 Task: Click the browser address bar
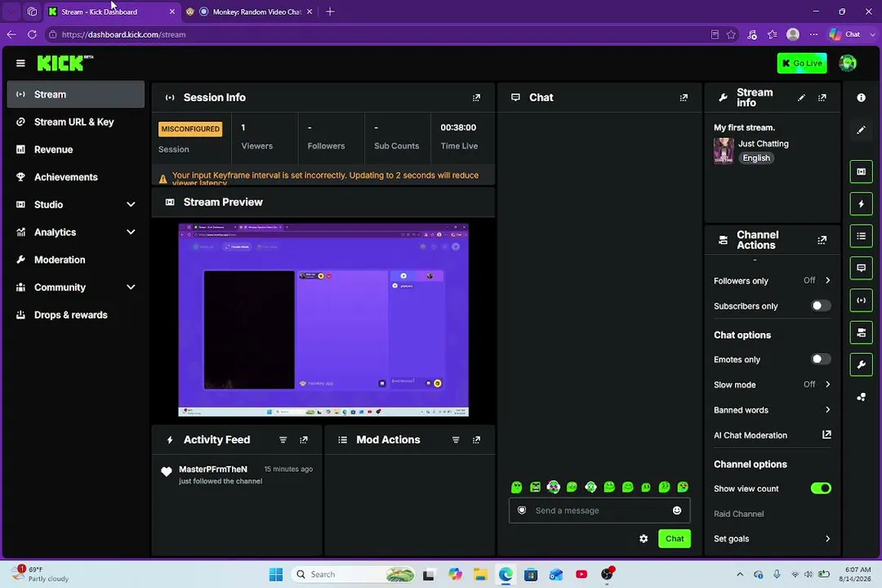click(376, 34)
